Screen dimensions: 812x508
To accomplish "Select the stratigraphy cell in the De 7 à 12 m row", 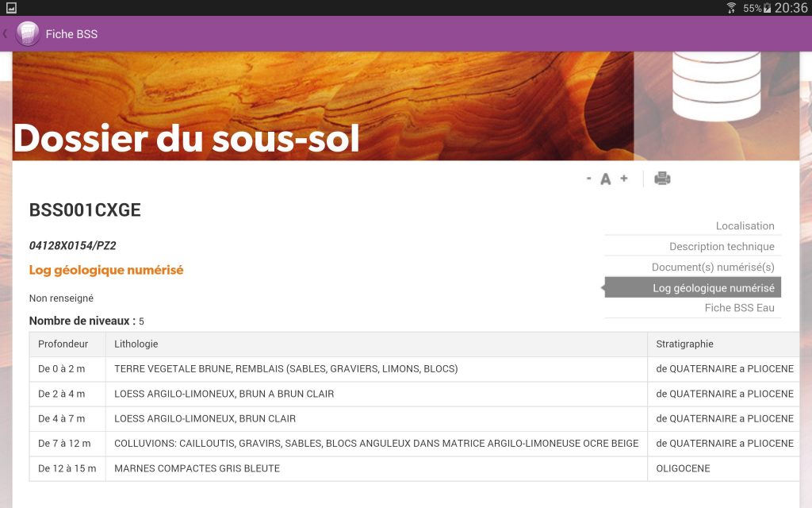I will point(723,444).
